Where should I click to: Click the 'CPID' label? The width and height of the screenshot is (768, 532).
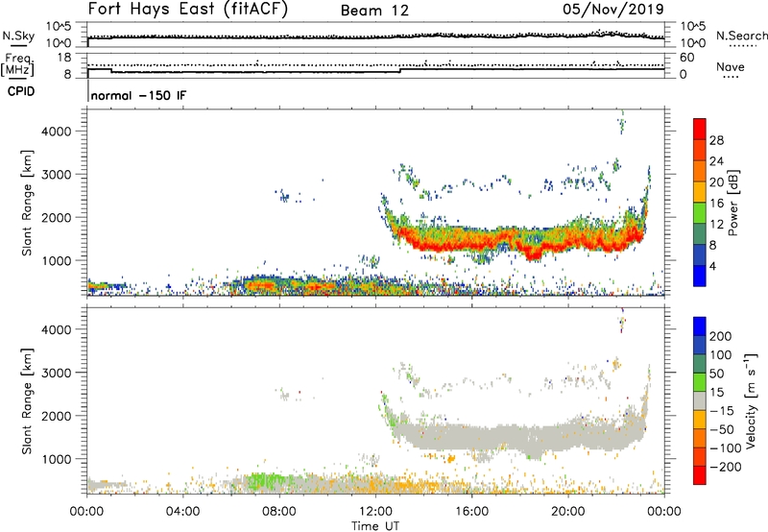[x=21, y=91]
